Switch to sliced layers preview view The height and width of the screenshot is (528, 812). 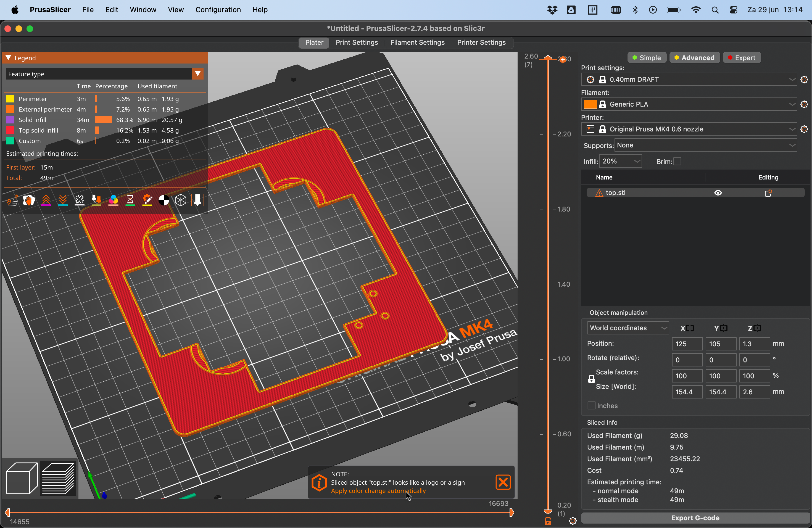[x=58, y=478]
